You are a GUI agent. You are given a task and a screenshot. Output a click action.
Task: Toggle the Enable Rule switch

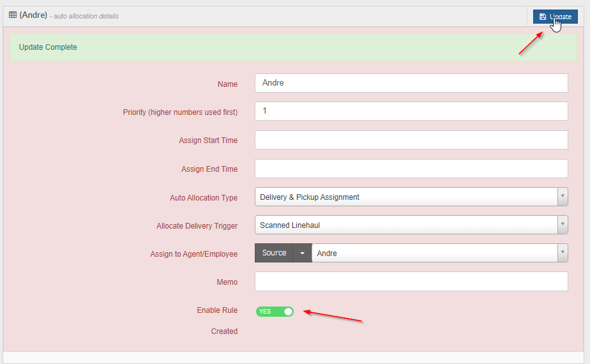[x=275, y=311]
